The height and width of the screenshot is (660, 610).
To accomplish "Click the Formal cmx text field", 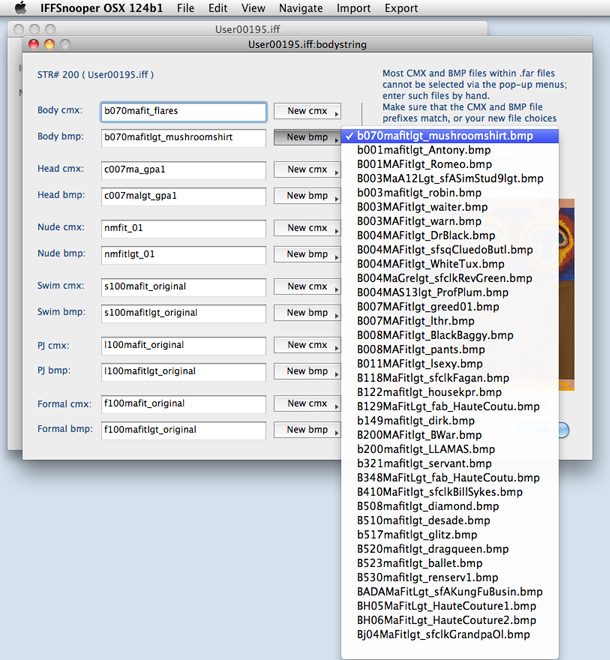I will tap(184, 405).
